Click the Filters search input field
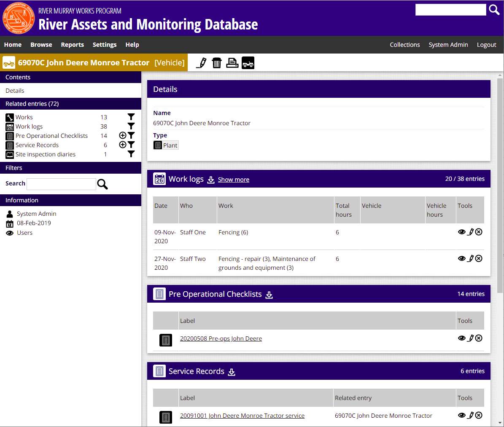 tap(61, 184)
